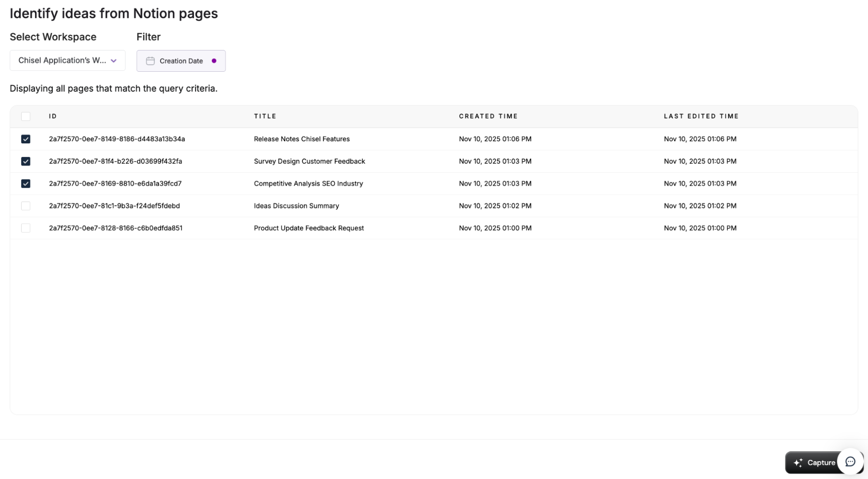868x479 pixels.
Task: Click the Created Time column header
Action: click(x=488, y=116)
